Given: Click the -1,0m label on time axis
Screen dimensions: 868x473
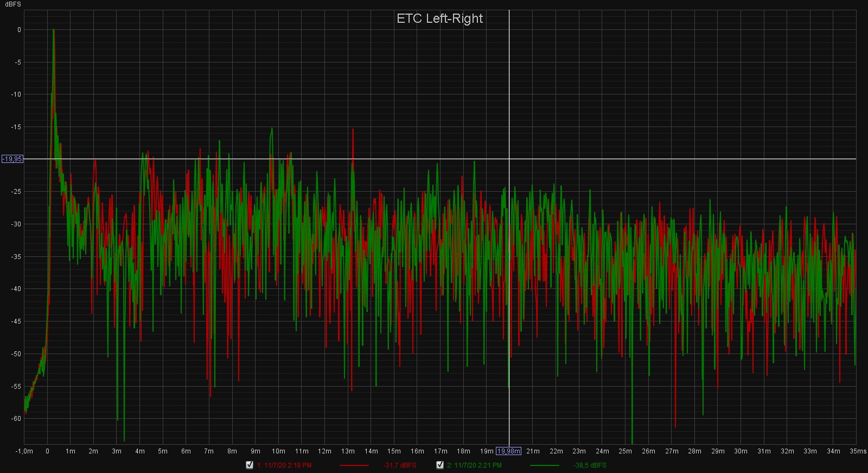Looking at the screenshot, I should click(x=24, y=451).
